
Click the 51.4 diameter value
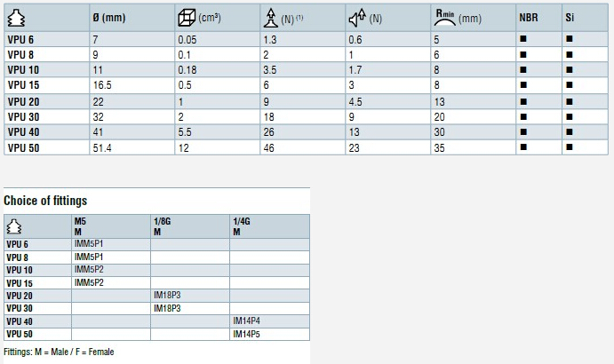pos(102,146)
